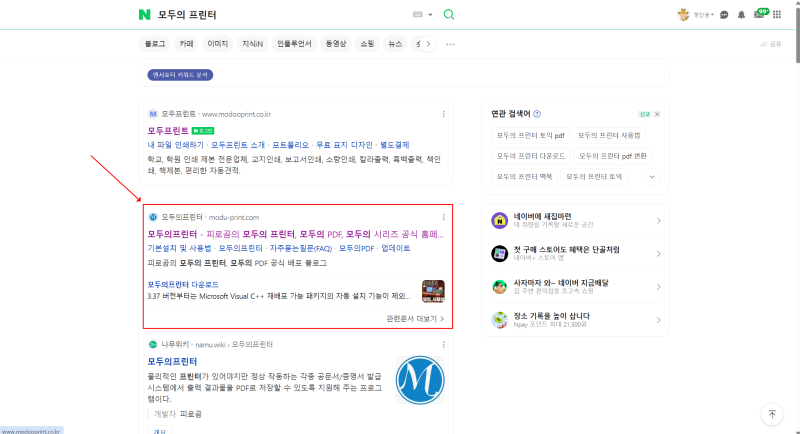This screenshot has width=800, height=434.
Task: Open chevron on 장소 기록을 높이 삽니다 row
Action: [659, 320]
